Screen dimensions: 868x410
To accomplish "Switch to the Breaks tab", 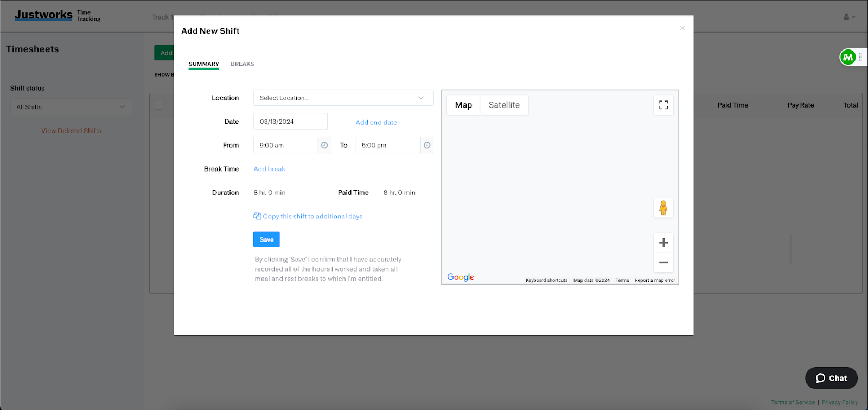I will (x=242, y=64).
